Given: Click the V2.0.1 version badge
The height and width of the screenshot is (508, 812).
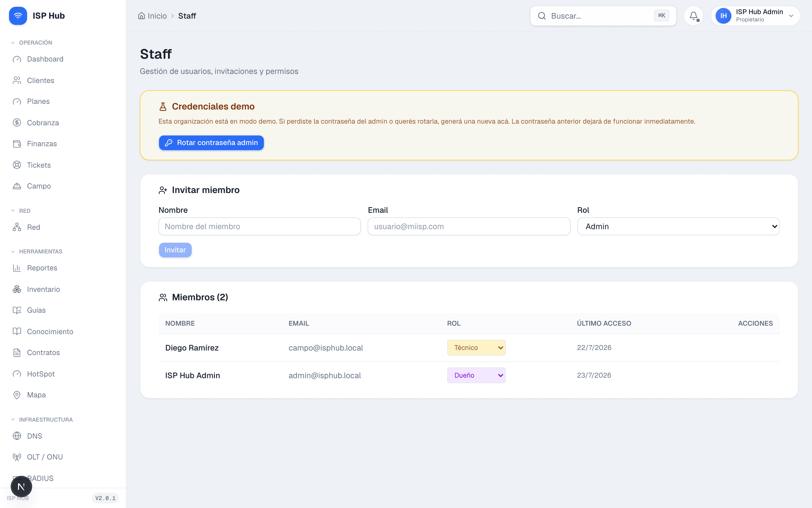Looking at the screenshot, I should coord(105,498).
